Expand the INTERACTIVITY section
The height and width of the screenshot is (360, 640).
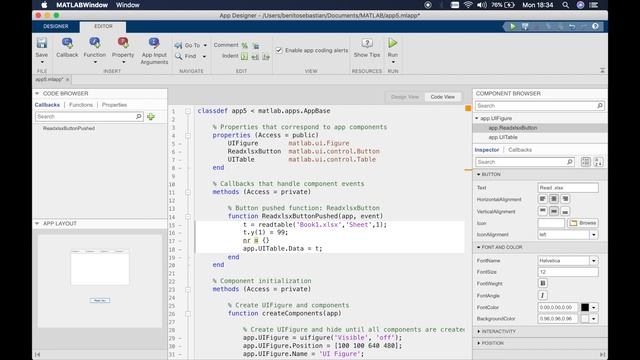[479, 331]
